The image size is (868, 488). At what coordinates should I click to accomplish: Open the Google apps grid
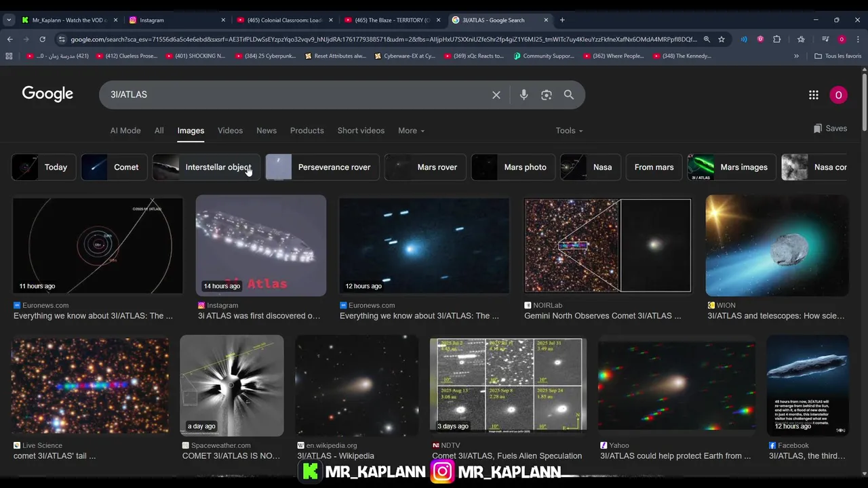click(814, 95)
